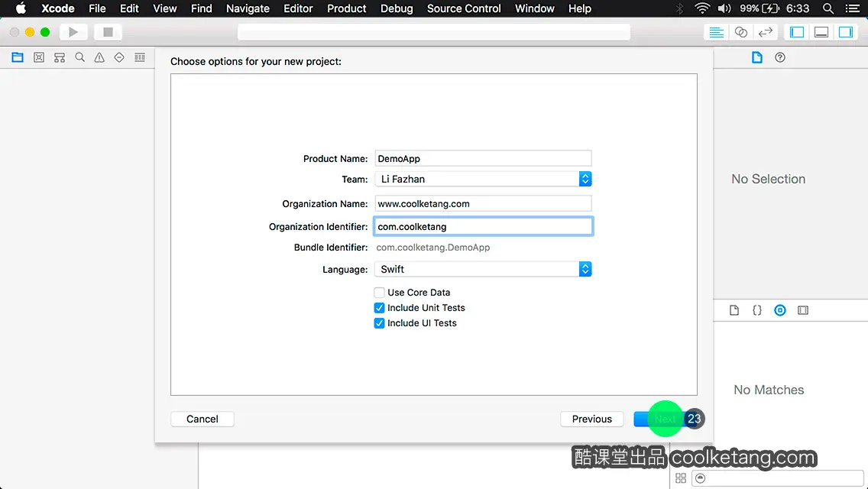Open the Find menu
The width and height of the screenshot is (868, 489).
202,8
